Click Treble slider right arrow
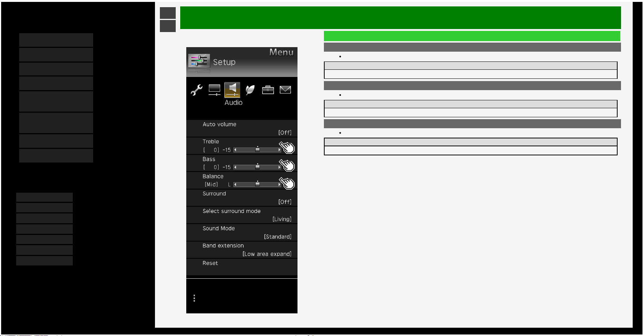The height and width of the screenshot is (336, 644). (x=279, y=150)
